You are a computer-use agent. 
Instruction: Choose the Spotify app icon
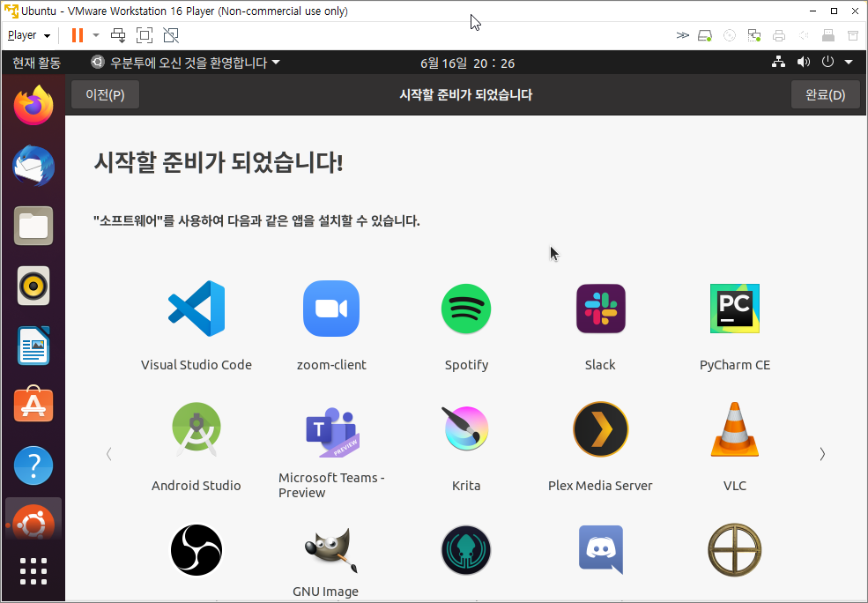(466, 309)
